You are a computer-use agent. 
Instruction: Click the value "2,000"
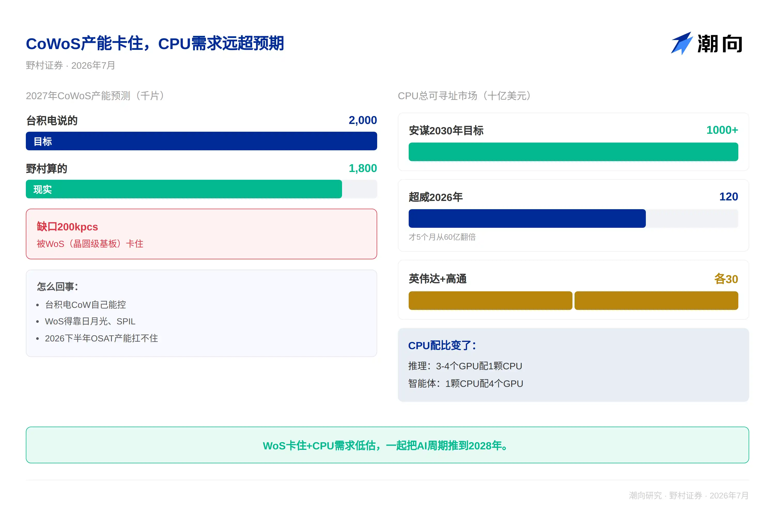[x=363, y=120]
